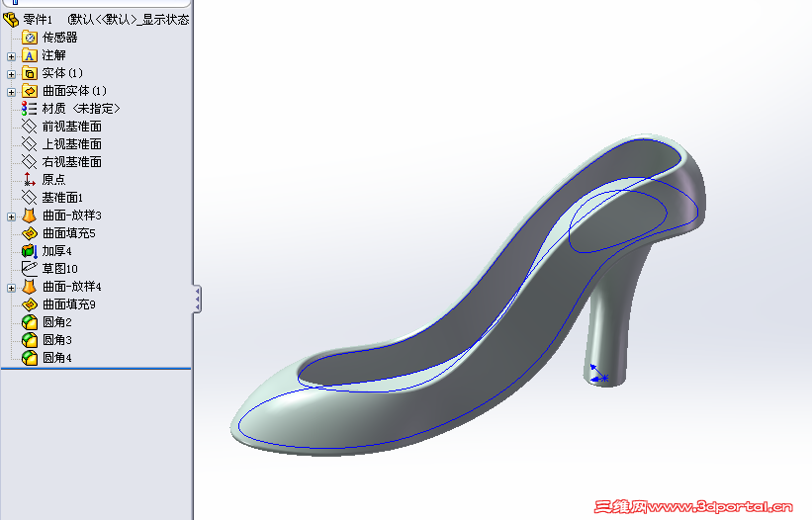
Task: Click the 曲面填充9 fill surface icon
Action: (30, 304)
